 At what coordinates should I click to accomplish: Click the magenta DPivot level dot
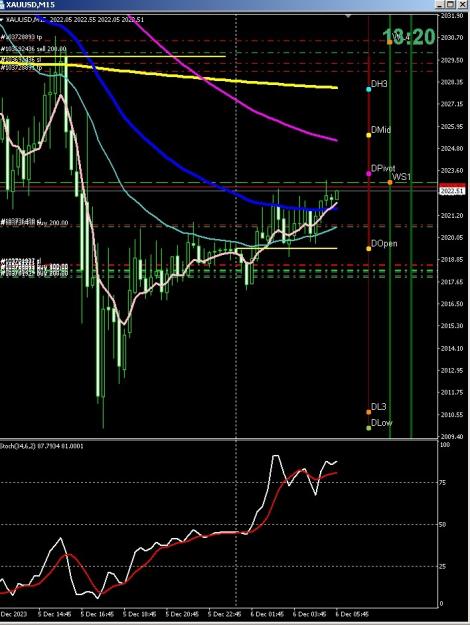click(x=369, y=174)
